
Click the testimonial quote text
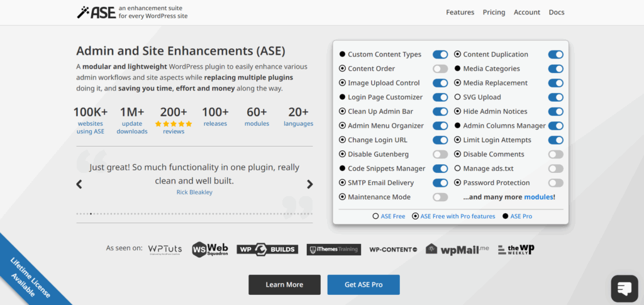point(194,174)
